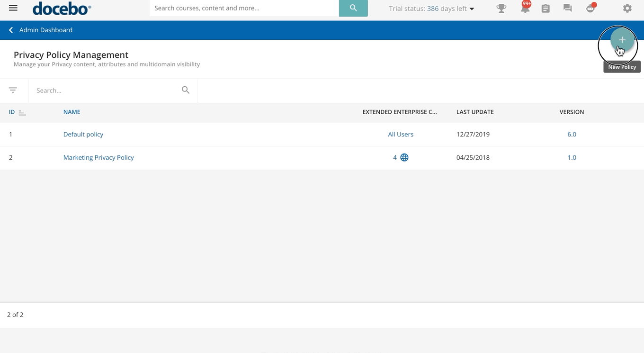The width and height of the screenshot is (644, 353).
Task: Sort by the NAME column header
Action: pos(72,112)
